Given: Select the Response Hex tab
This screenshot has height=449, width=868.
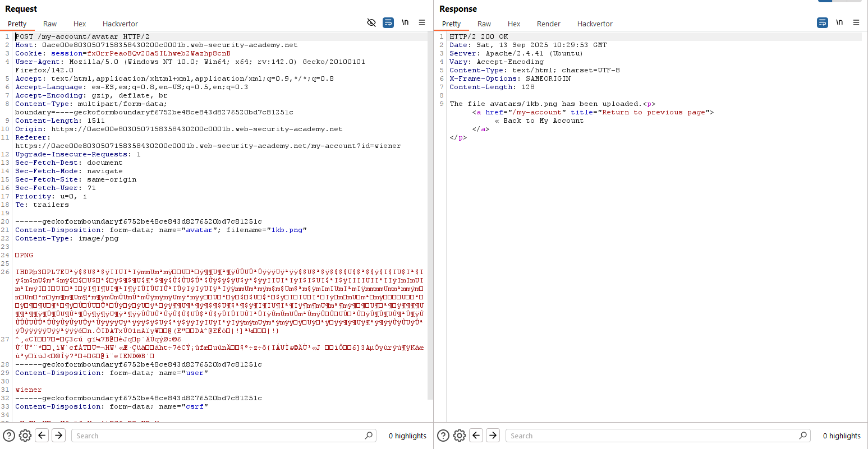Looking at the screenshot, I should pos(514,24).
